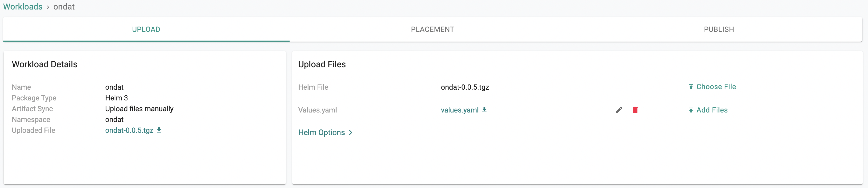Delete values.yaml using the red trash icon
This screenshot has width=868, height=188.
pyautogui.click(x=635, y=110)
